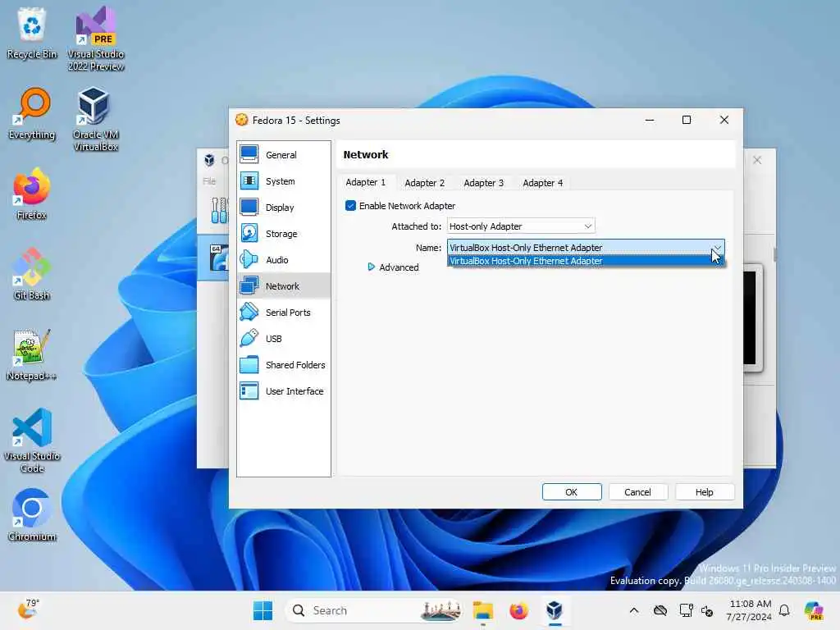This screenshot has width=840, height=630.
Task: Open the Copilot preview taskbar icon
Action: [x=814, y=610]
